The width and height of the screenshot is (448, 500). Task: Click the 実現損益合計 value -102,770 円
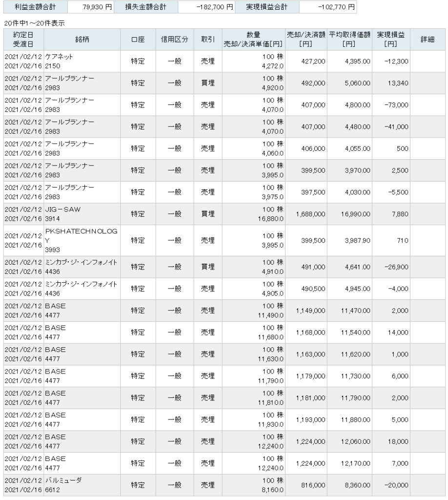tap(336, 7)
